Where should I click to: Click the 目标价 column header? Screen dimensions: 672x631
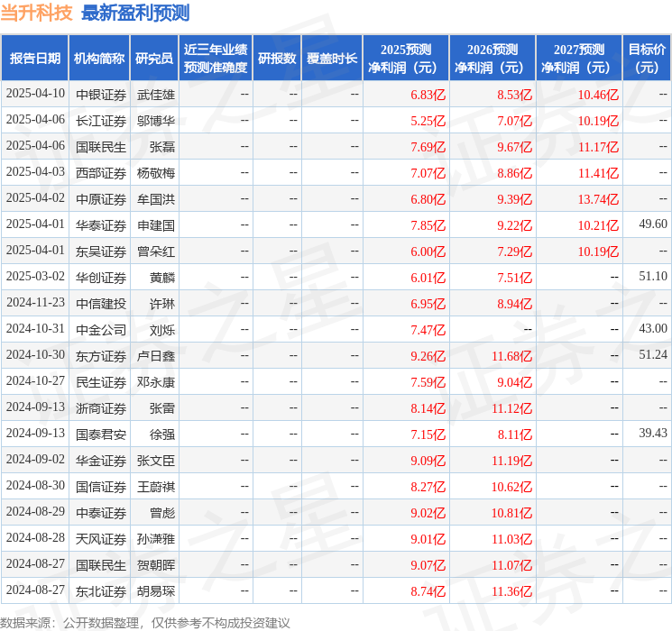[647, 59]
